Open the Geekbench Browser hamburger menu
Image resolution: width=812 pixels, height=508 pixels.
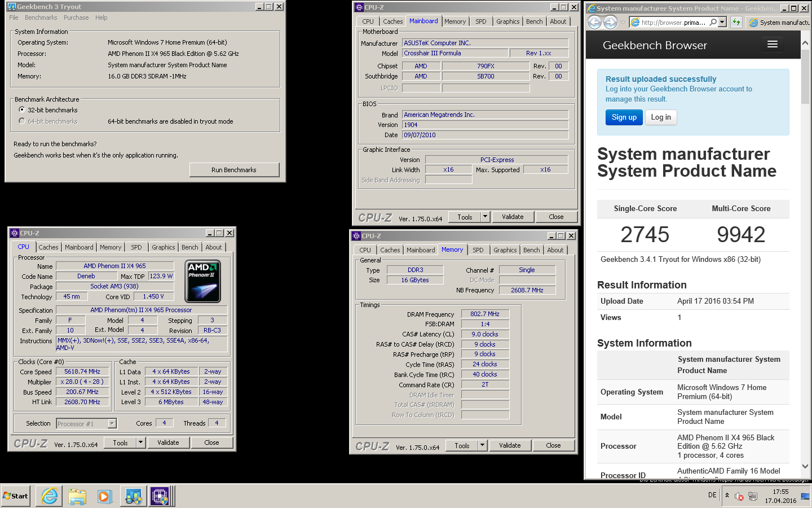pos(773,44)
